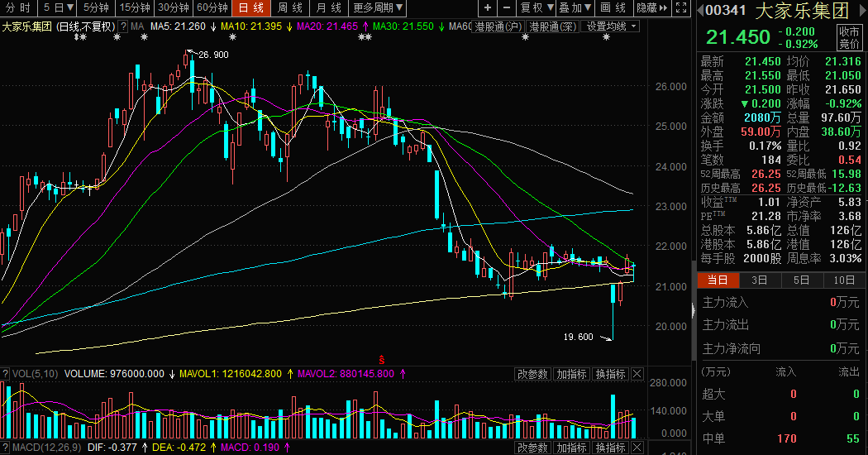This screenshot has height=455, width=868.
Task: Expand the 更多周期 period dropdown
Action: 379,8
